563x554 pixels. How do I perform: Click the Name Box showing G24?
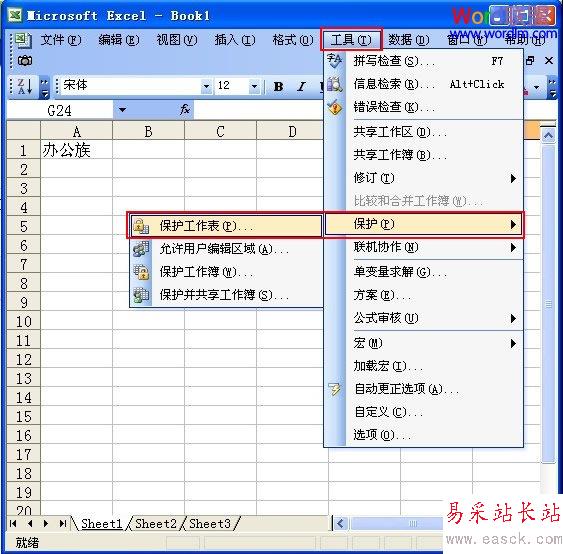point(60,110)
